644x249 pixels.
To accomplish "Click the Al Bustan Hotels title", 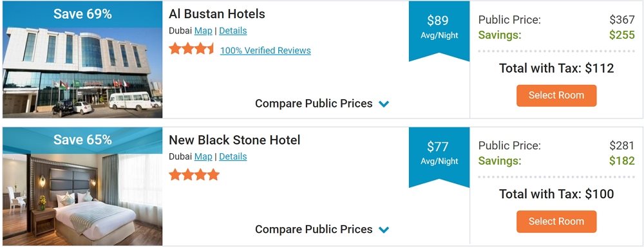I will (x=217, y=14).
